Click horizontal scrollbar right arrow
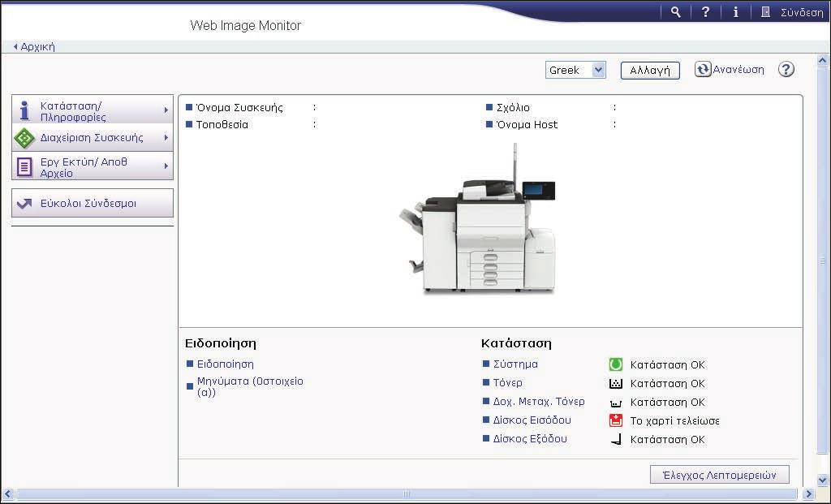Screen dimensions: 831x504 click(x=809, y=494)
